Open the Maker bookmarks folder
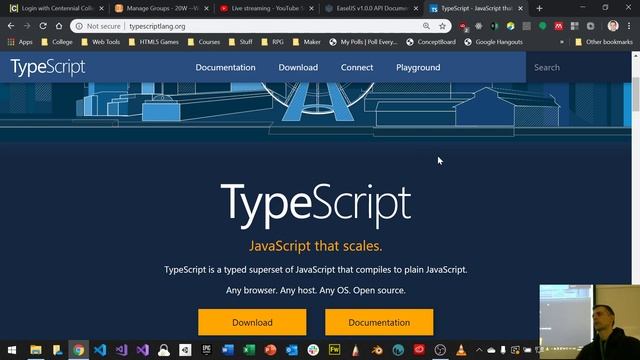The image size is (640, 360). [307, 42]
